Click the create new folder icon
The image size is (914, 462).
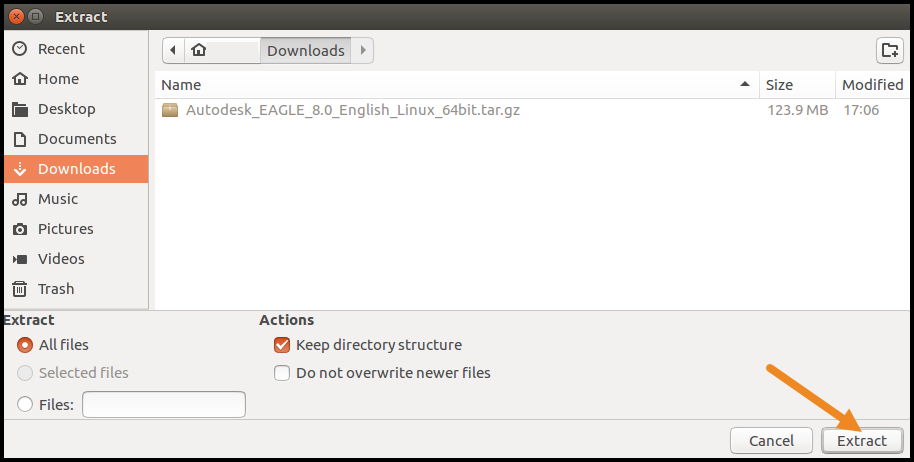click(x=889, y=50)
